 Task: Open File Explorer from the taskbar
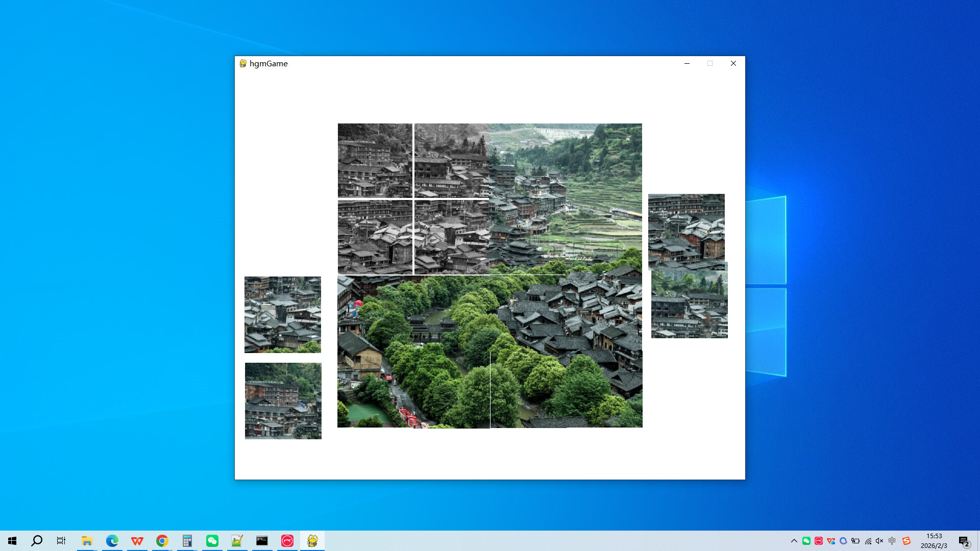(x=87, y=540)
